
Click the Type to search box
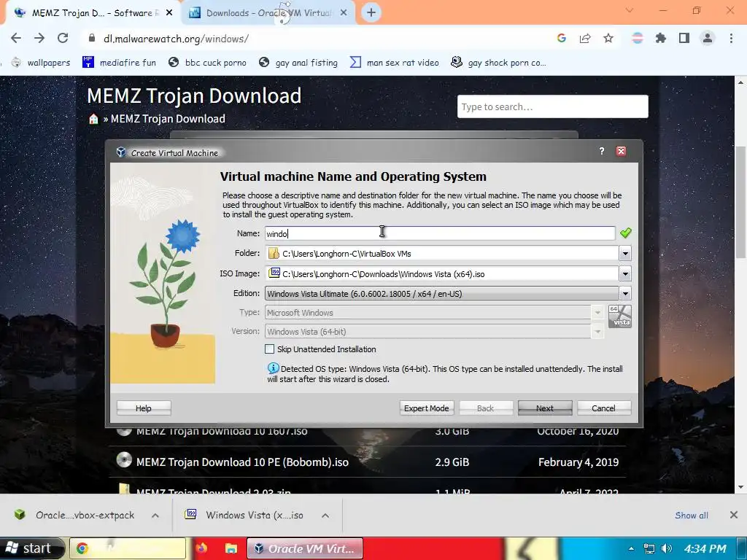coord(553,106)
